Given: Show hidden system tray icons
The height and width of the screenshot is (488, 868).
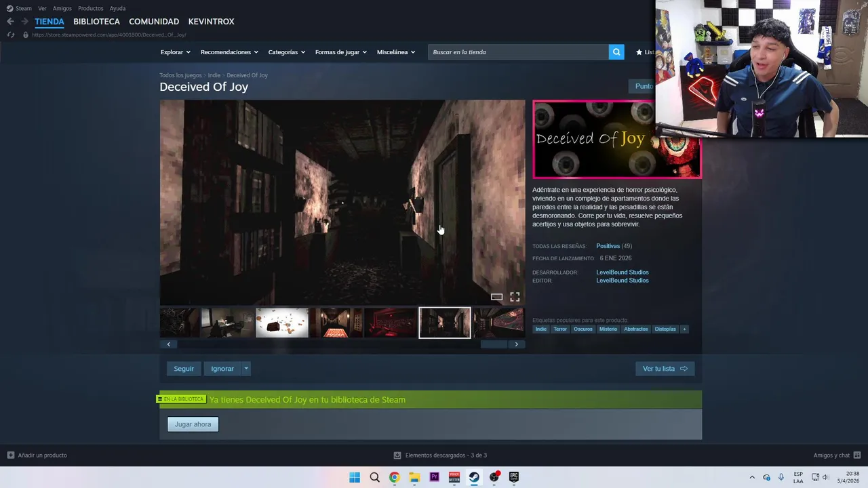Looking at the screenshot, I should pos(752,477).
